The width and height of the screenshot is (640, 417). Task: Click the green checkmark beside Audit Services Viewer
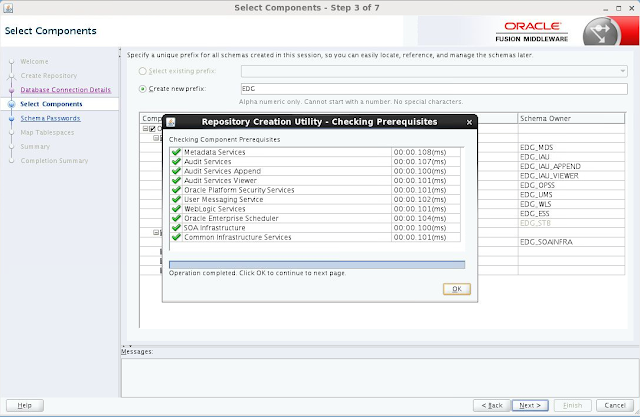[x=176, y=180]
